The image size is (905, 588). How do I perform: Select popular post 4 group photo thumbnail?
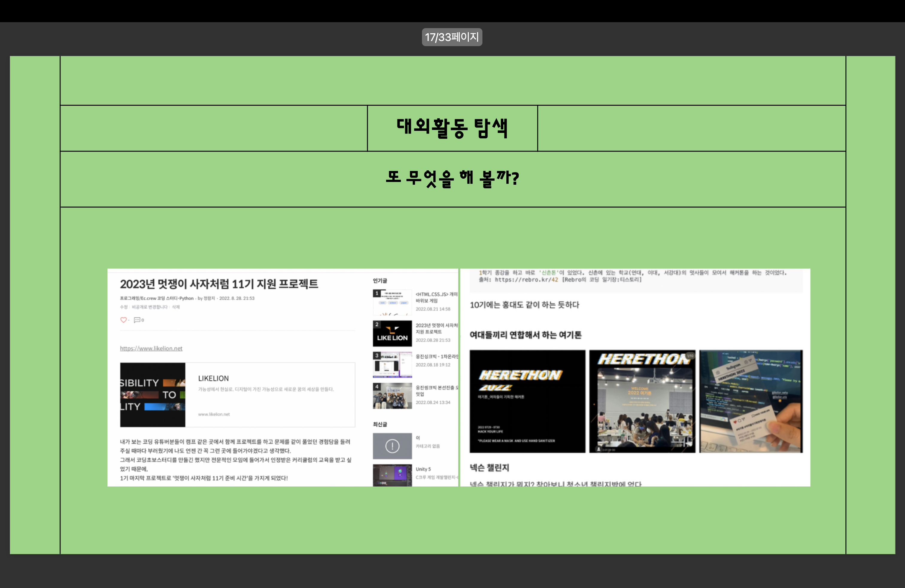pos(392,395)
